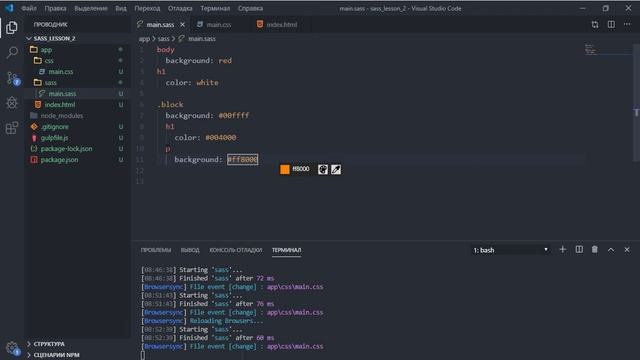This screenshot has height=360, width=640.
Task: Open the Search view in activity bar
Action: click(12, 52)
